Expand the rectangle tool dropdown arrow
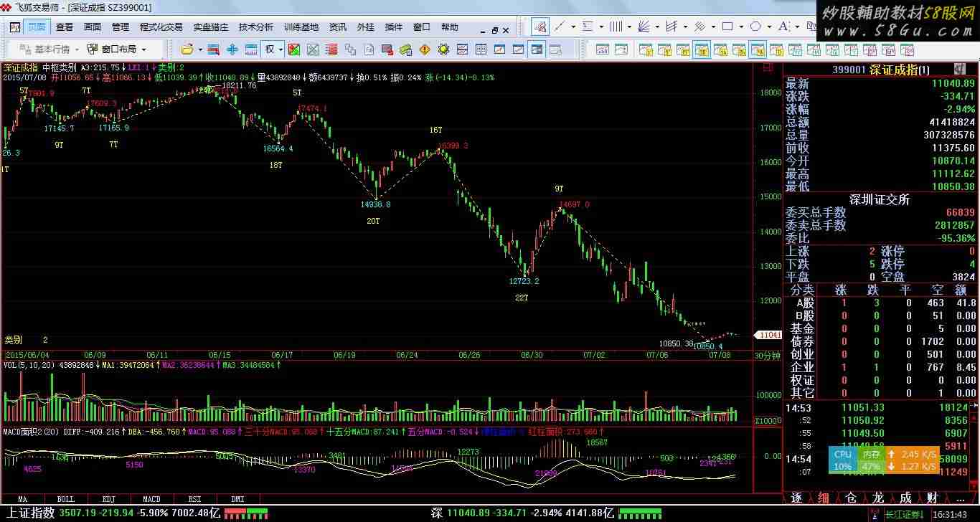This screenshot has width=980, height=522. (x=741, y=27)
